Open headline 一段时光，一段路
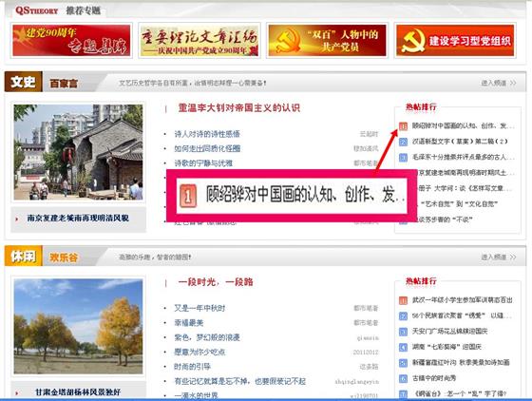 tap(216, 282)
